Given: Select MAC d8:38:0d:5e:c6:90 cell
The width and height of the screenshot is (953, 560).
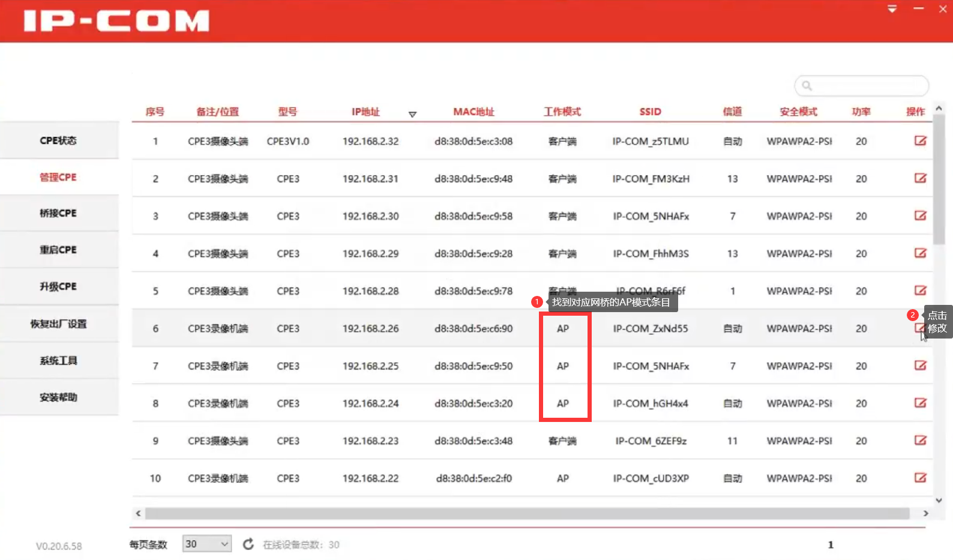Looking at the screenshot, I should click(x=473, y=328).
